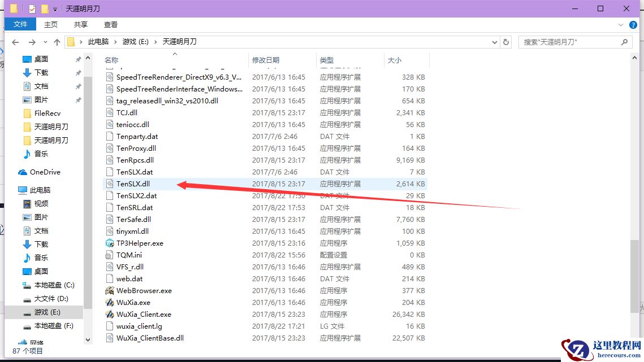Screen dimensions: 644x362
Task: Unpin 图片 from Quick Access
Action: [x=80, y=99]
